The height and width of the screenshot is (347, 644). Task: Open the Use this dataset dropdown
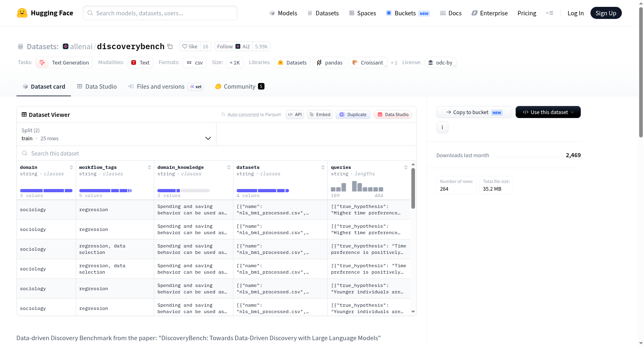(x=548, y=112)
